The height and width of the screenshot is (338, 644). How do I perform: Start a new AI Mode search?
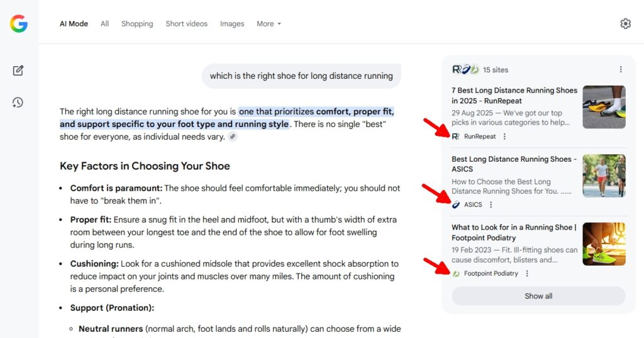pyautogui.click(x=18, y=70)
